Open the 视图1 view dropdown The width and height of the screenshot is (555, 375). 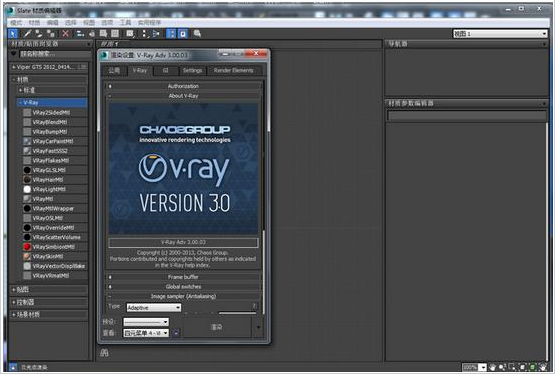coord(500,34)
